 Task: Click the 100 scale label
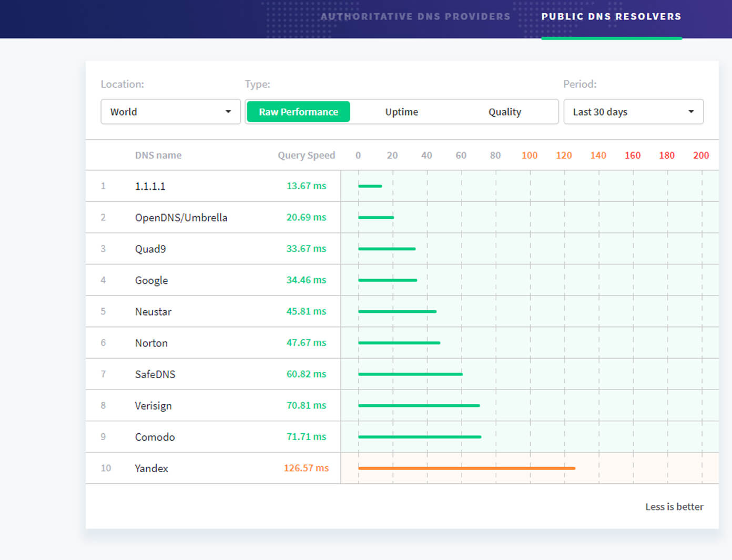click(530, 155)
